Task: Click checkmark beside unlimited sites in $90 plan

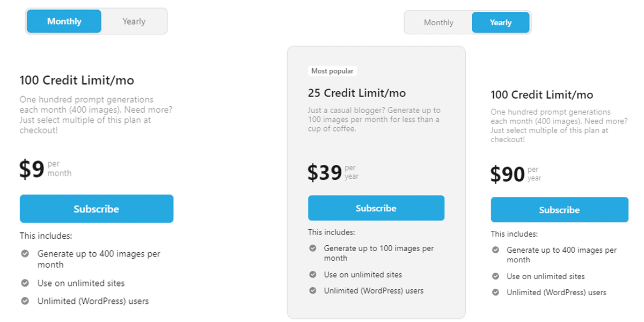Action: click(496, 276)
